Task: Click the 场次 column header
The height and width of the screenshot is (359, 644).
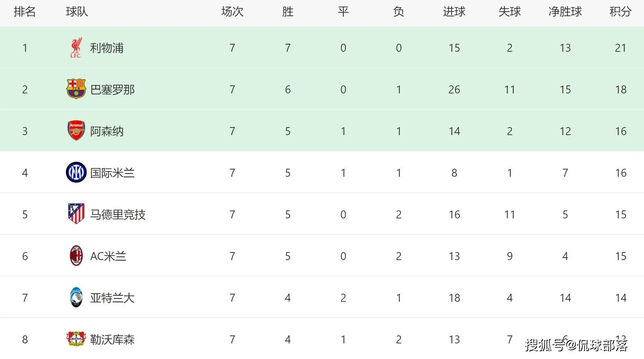Action: point(232,12)
